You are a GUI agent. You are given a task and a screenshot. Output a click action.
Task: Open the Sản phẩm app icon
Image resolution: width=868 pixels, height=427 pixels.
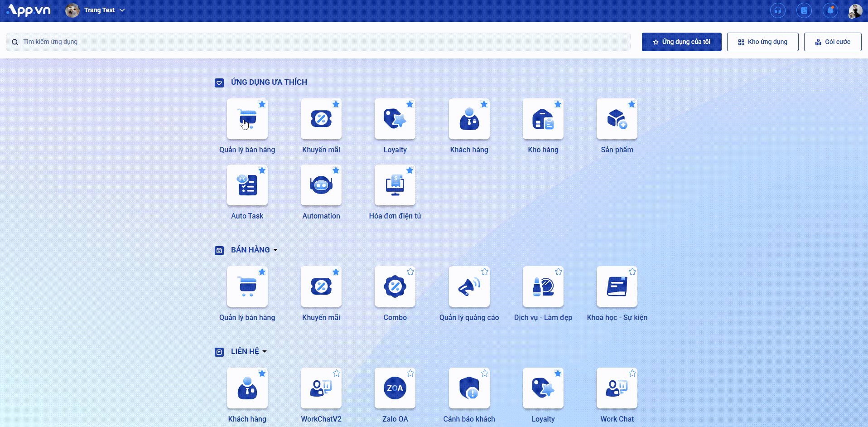617,119
